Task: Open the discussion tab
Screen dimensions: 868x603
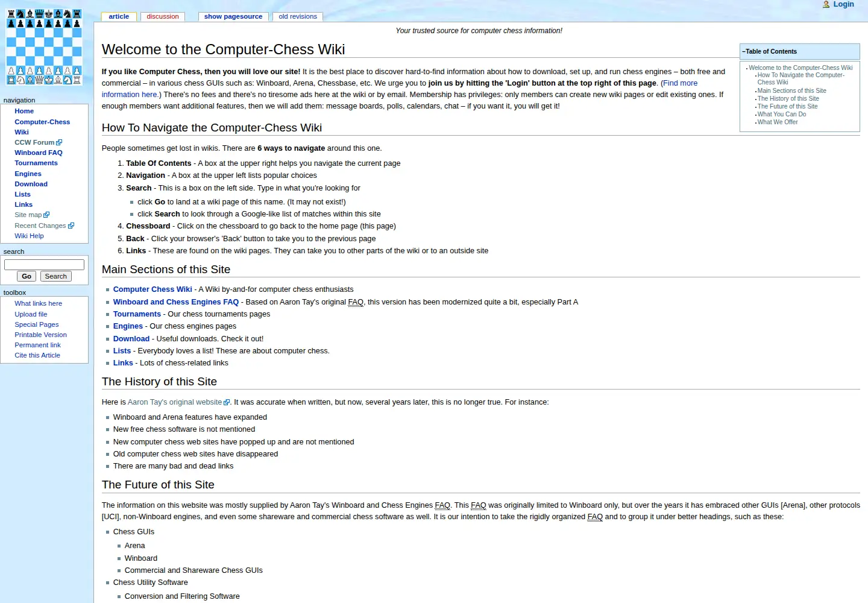Action: [163, 17]
